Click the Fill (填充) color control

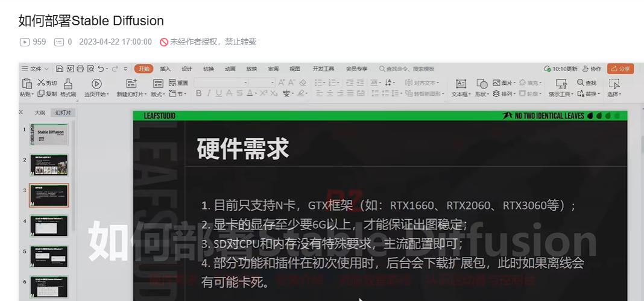click(x=530, y=82)
